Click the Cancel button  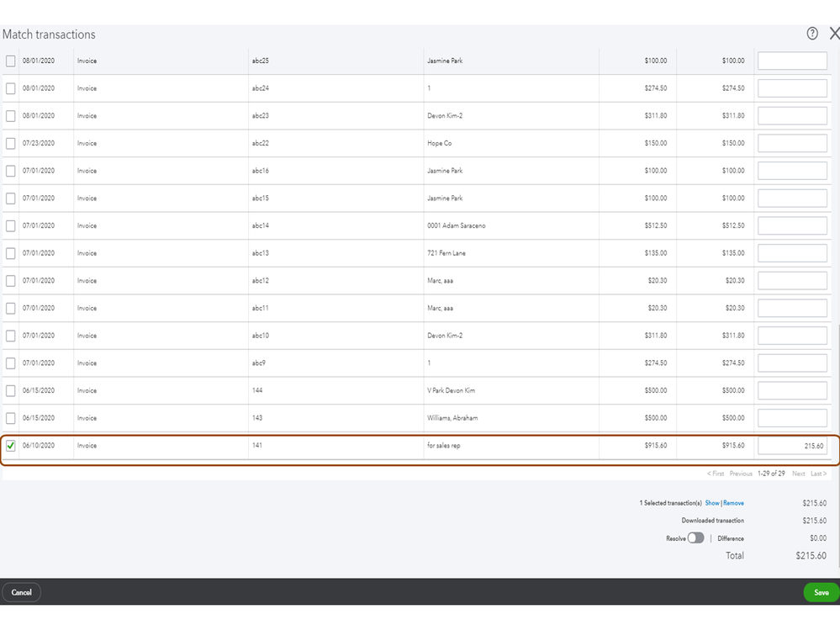click(x=22, y=592)
